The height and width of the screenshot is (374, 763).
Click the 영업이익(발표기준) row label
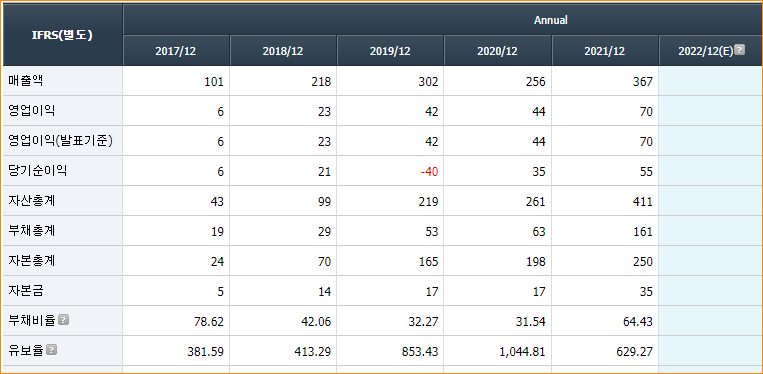[61, 141]
